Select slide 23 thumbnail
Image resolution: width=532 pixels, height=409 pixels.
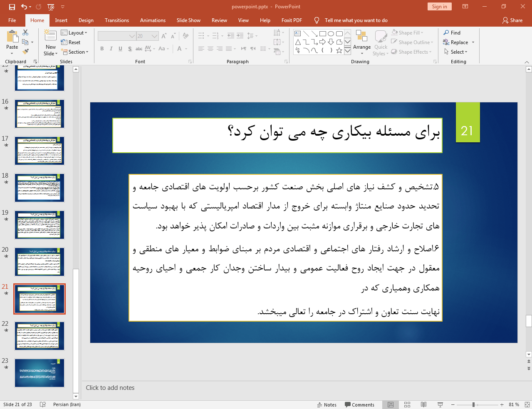point(40,373)
